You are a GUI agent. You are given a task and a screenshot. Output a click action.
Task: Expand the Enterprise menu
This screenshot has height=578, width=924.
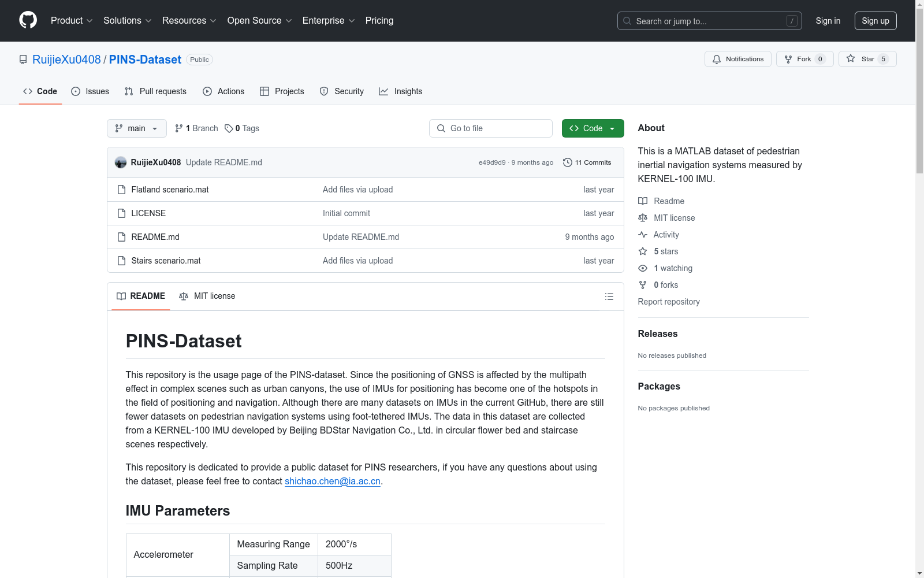pos(329,21)
